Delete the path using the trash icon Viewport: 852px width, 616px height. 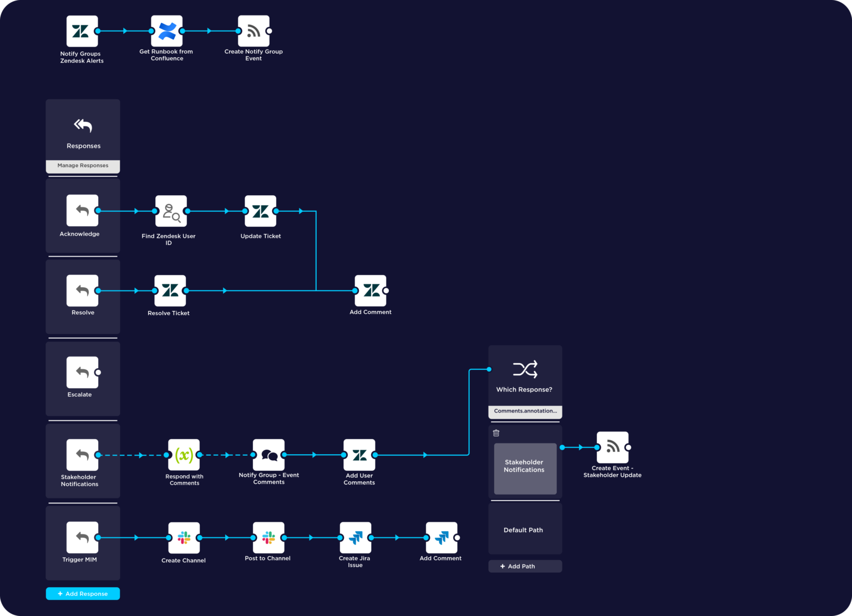496,432
